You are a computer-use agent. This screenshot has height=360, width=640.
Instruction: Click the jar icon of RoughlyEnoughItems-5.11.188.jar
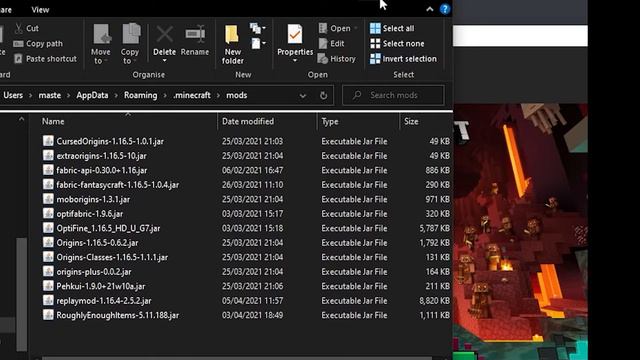[x=48, y=315]
